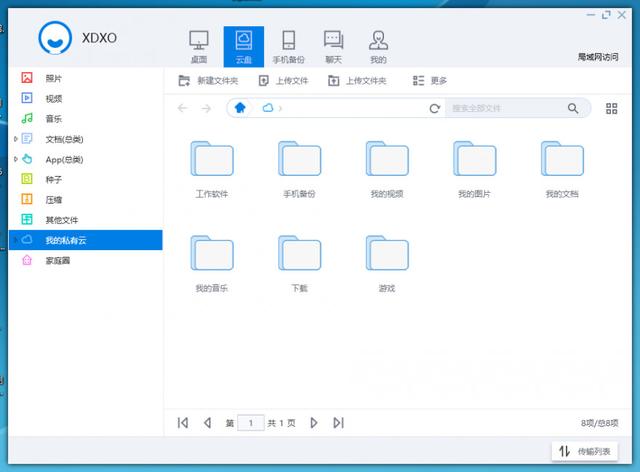Jump to the last page

[338, 423]
